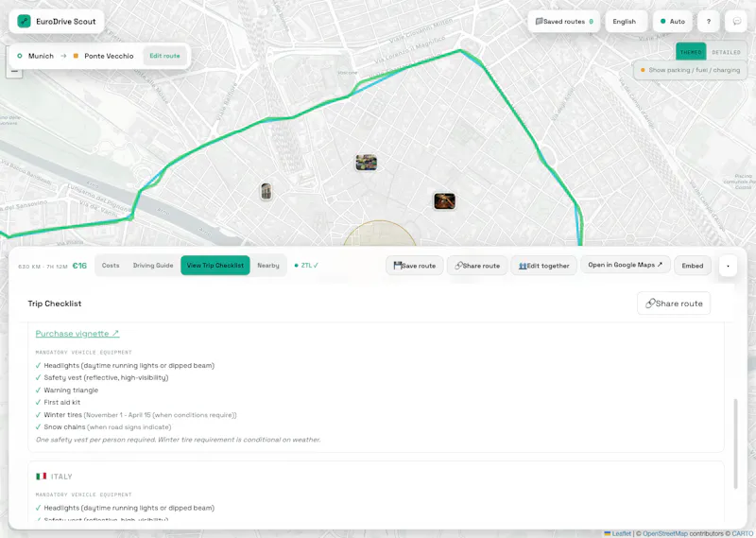Click Edit route button

164,56
